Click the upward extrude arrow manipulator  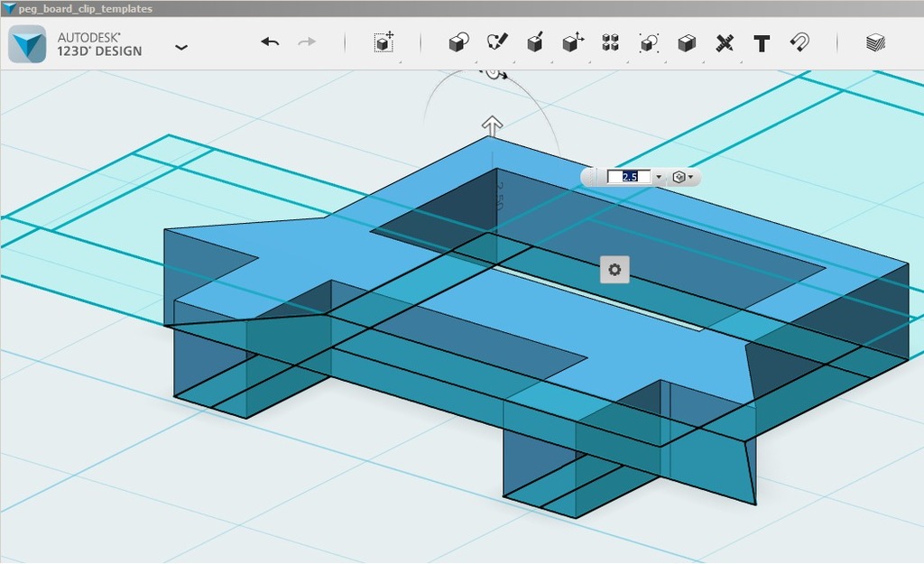(x=492, y=125)
